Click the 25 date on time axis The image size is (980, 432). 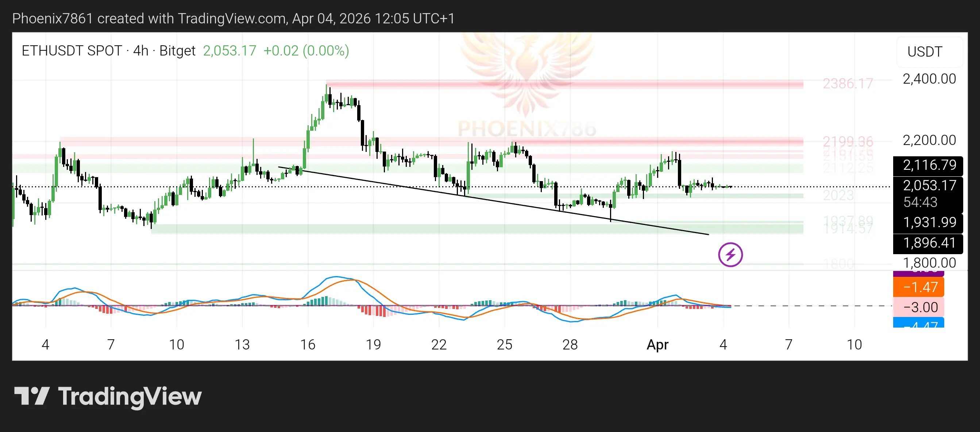[x=505, y=344]
